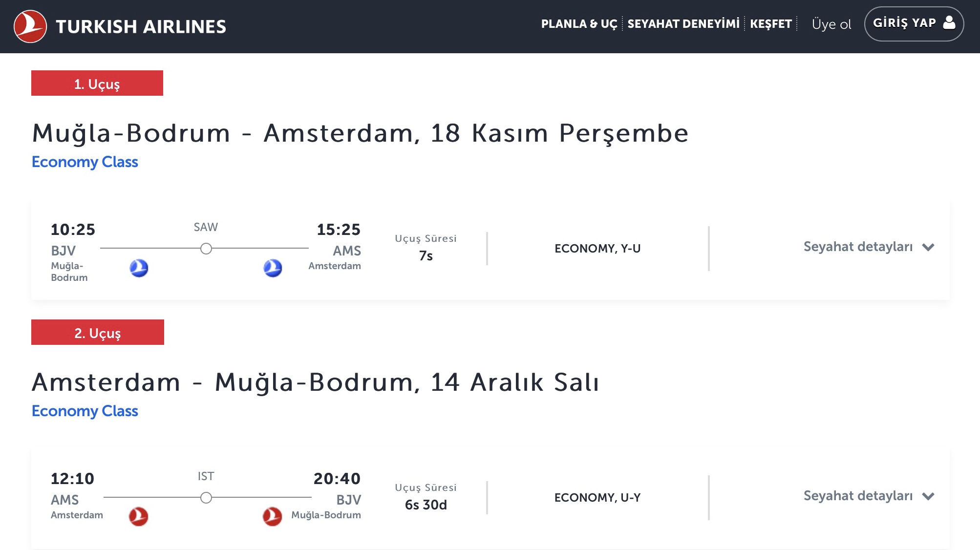Screen dimensions: 980x550
Task: Click the TURKISH AIRLINES brand name text
Action: (141, 26)
